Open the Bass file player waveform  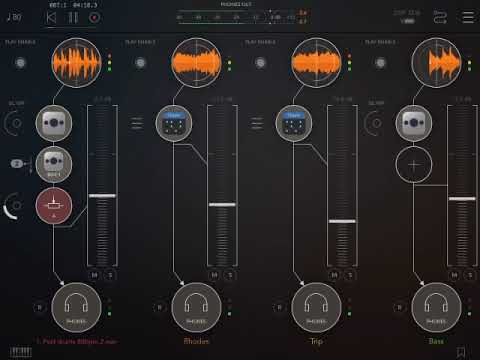pyautogui.click(x=436, y=63)
